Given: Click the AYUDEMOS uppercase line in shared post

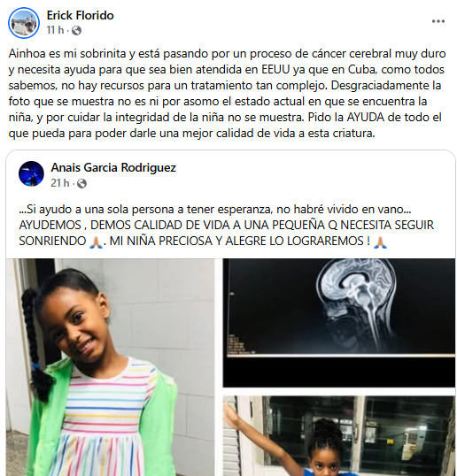Looking at the screenshot, I should (227, 225).
